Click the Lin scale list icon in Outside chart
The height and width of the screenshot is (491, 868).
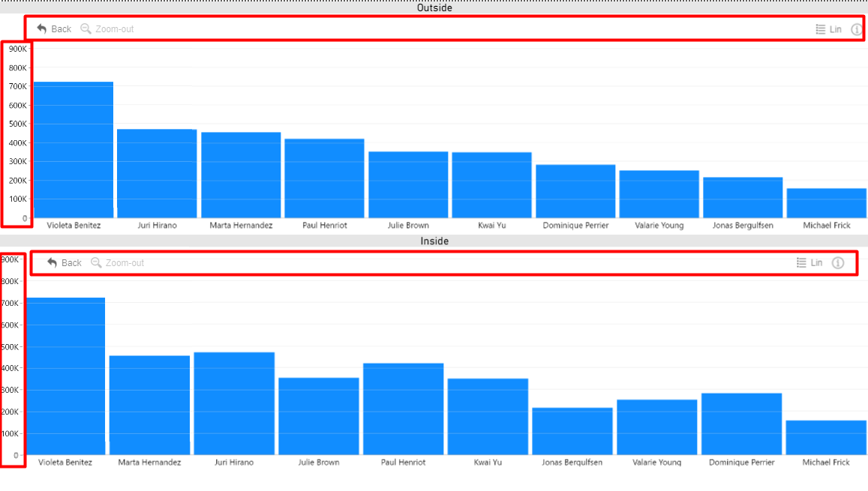click(x=820, y=29)
